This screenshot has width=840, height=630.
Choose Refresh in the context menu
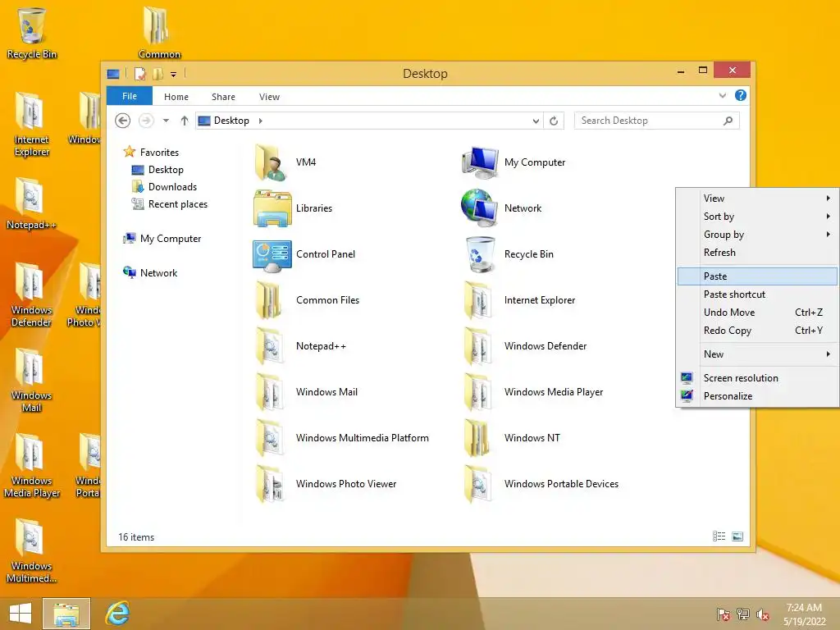(x=757, y=253)
